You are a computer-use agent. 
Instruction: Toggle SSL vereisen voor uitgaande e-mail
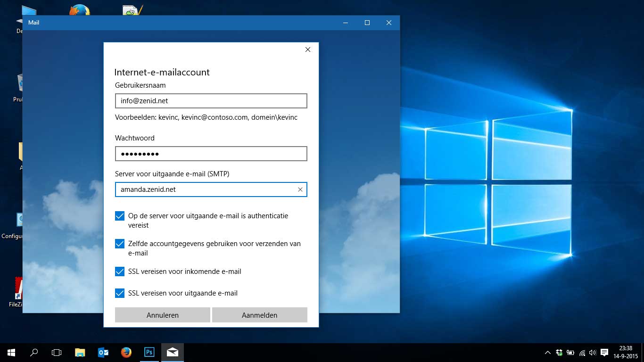pyautogui.click(x=120, y=293)
